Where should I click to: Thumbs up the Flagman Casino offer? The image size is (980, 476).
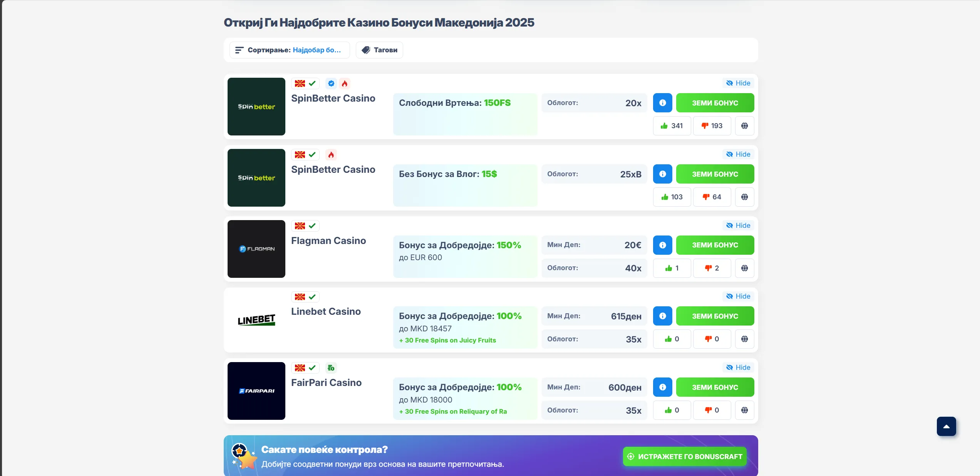pos(672,268)
